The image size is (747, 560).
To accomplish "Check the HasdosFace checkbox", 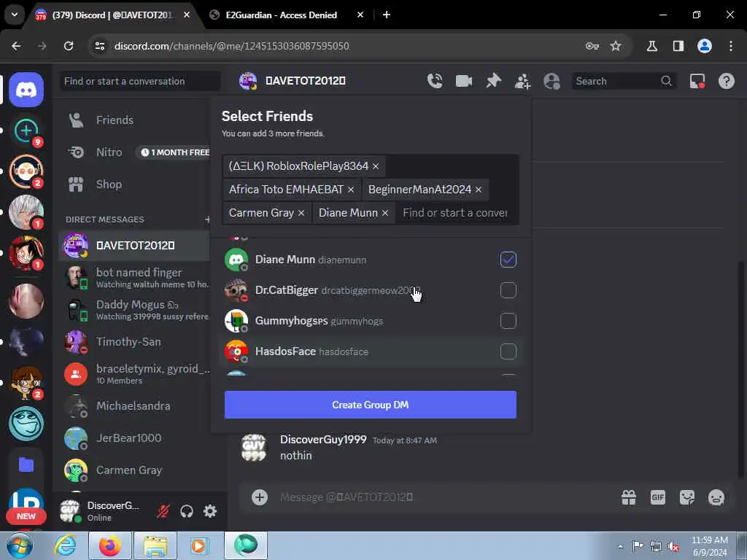I will (x=508, y=351).
